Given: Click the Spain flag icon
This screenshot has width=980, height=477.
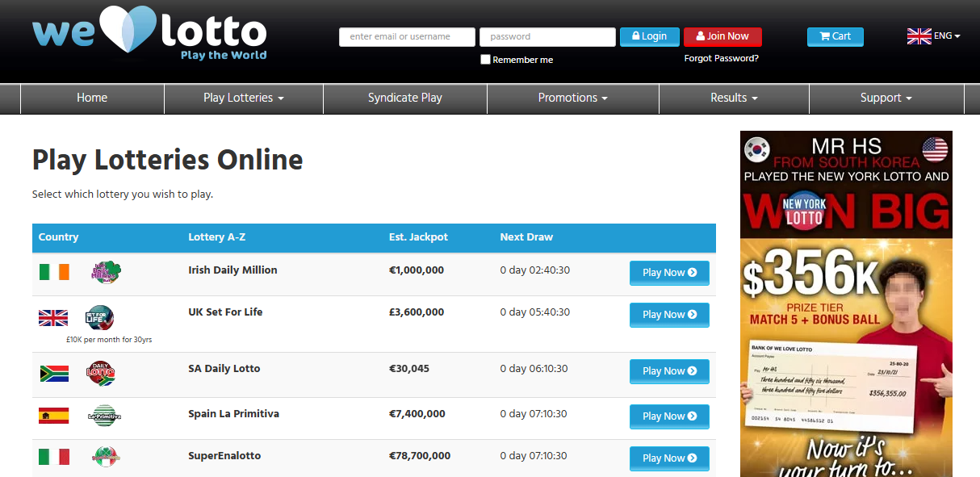Looking at the screenshot, I should click(54, 416).
